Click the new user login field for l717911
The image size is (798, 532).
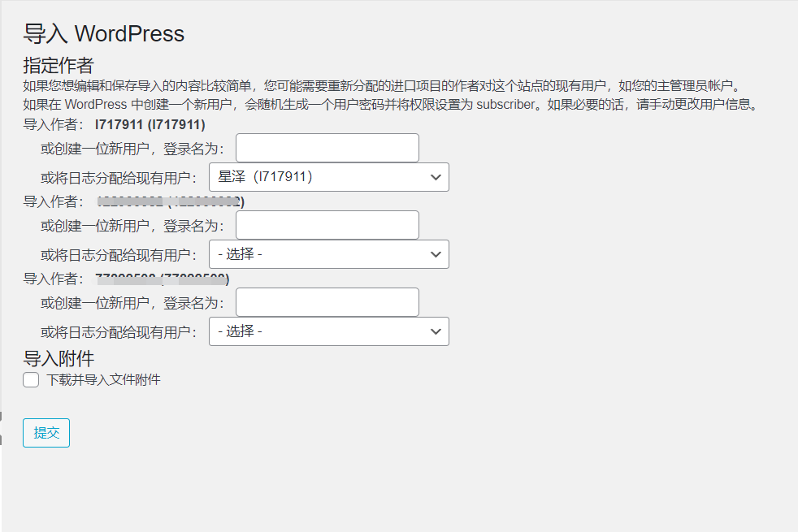point(327,148)
